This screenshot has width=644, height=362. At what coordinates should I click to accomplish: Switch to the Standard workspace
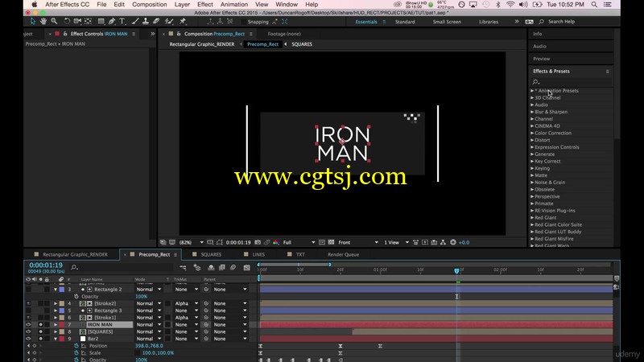[x=405, y=22]
